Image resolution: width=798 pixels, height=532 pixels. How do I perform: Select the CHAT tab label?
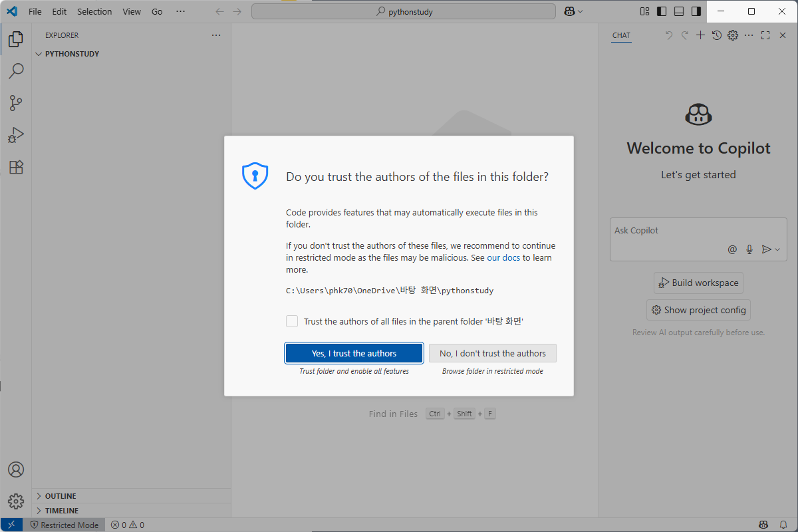[x=621, y=35]
